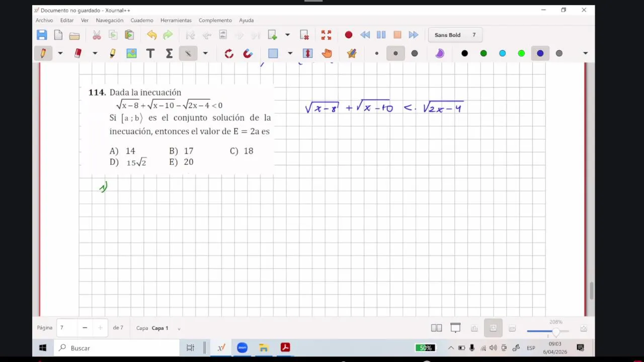Toggle the rotation snapping icon
This screenshot has height=362, width=644.
pos(229,53)
